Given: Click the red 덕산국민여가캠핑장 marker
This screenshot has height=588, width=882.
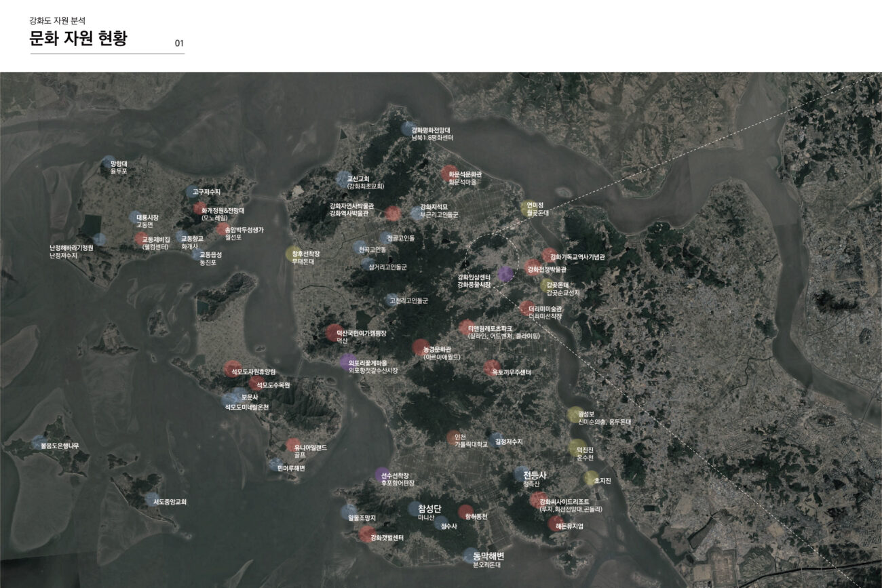Looking at the screenshot, I should click(x=334, y=332).
